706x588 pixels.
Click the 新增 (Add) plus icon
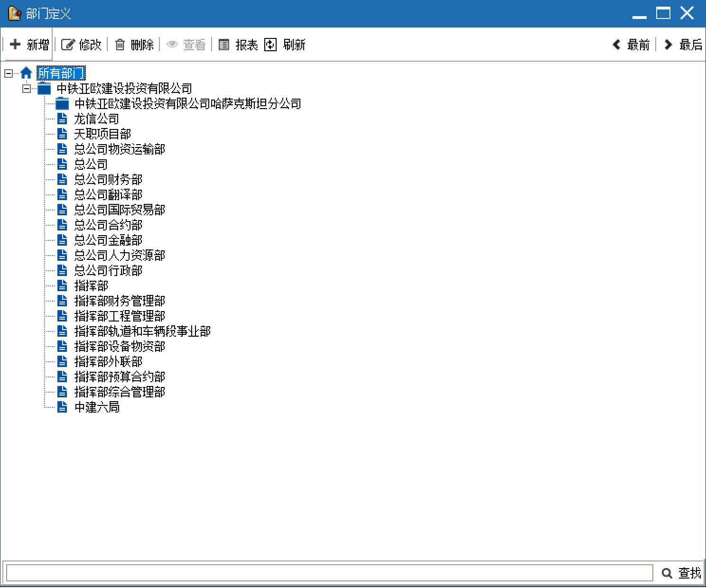point(15,45)
